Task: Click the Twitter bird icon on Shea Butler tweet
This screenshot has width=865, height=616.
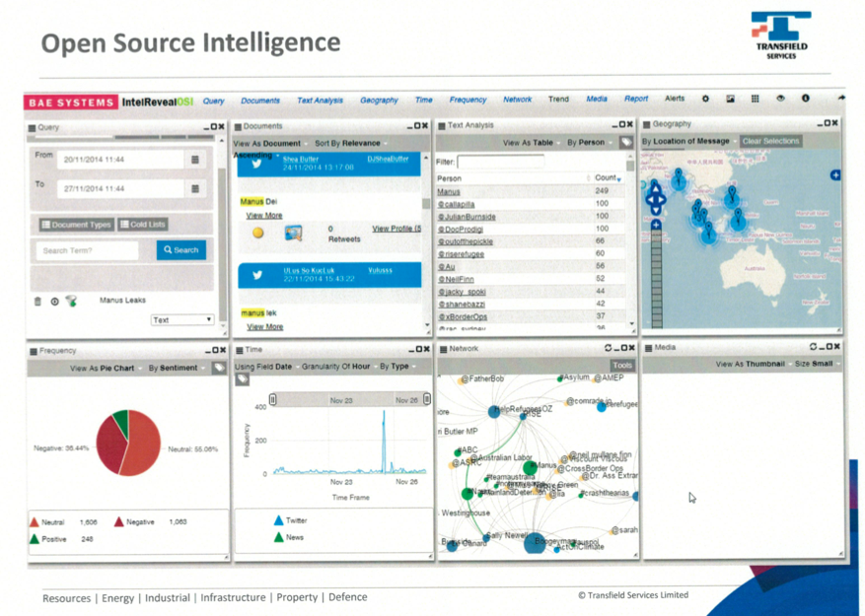Action: (x=256, y=164)
